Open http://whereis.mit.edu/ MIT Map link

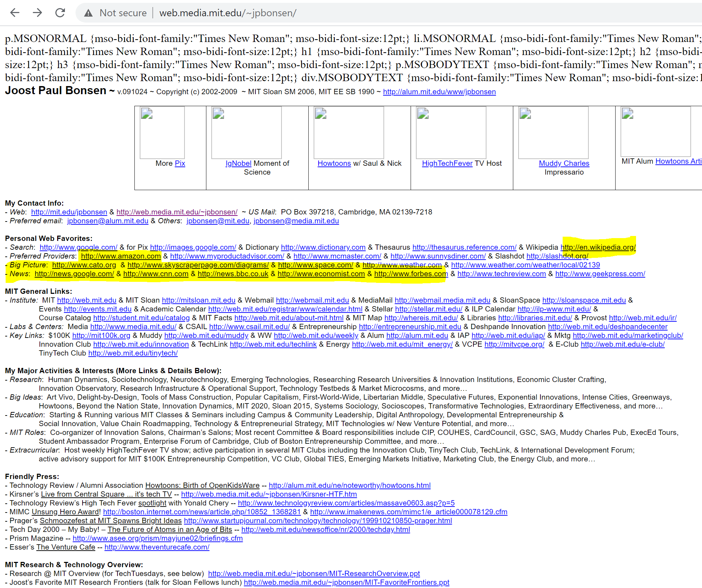pos(421,318)
